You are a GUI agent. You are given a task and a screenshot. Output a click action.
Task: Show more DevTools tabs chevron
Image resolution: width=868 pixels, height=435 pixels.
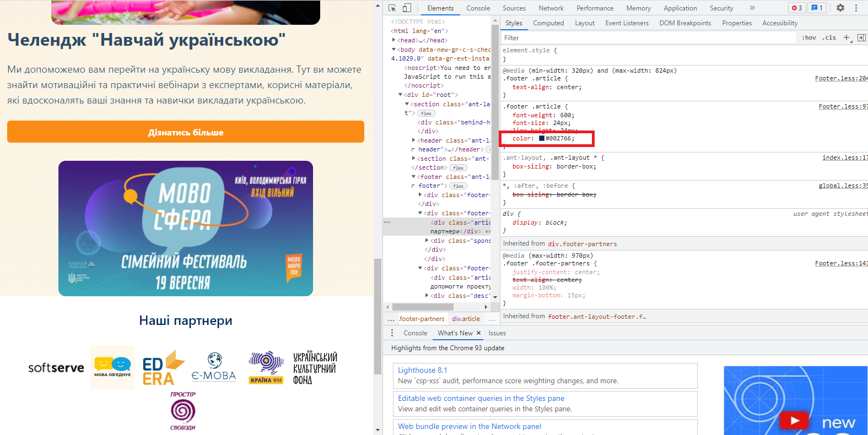[752, 8]
